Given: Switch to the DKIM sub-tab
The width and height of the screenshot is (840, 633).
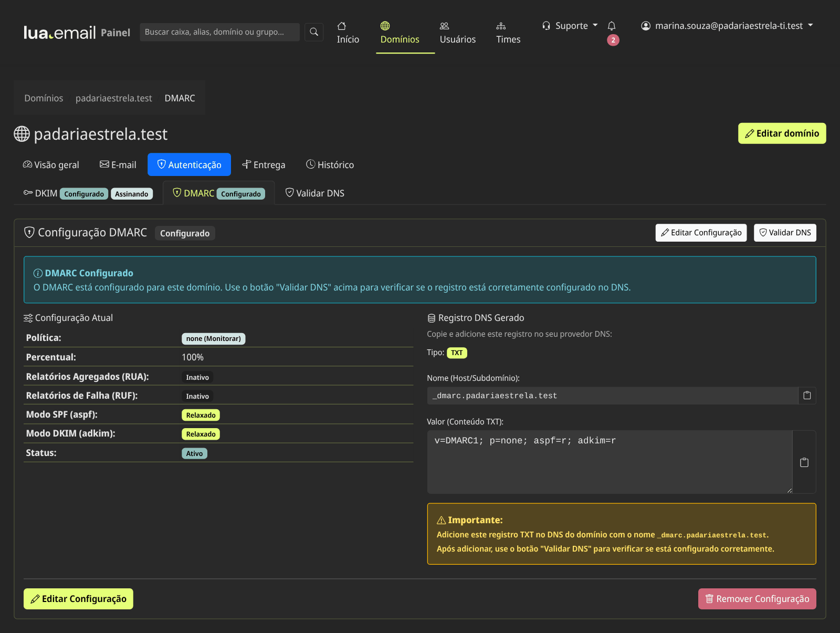Looking at the screenshot, I should 88,193.
